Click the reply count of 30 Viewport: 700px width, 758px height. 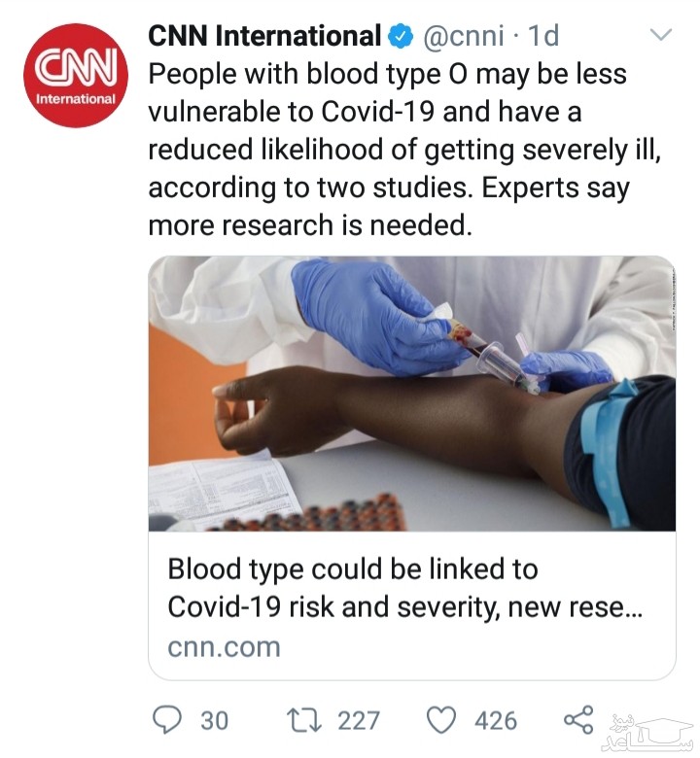(x=214, y=720)
